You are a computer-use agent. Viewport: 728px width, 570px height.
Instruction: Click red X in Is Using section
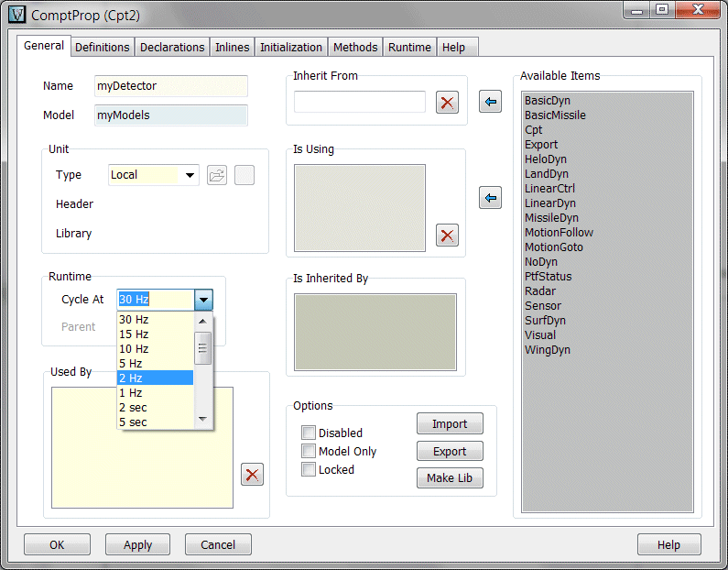[x=447, y=236]
